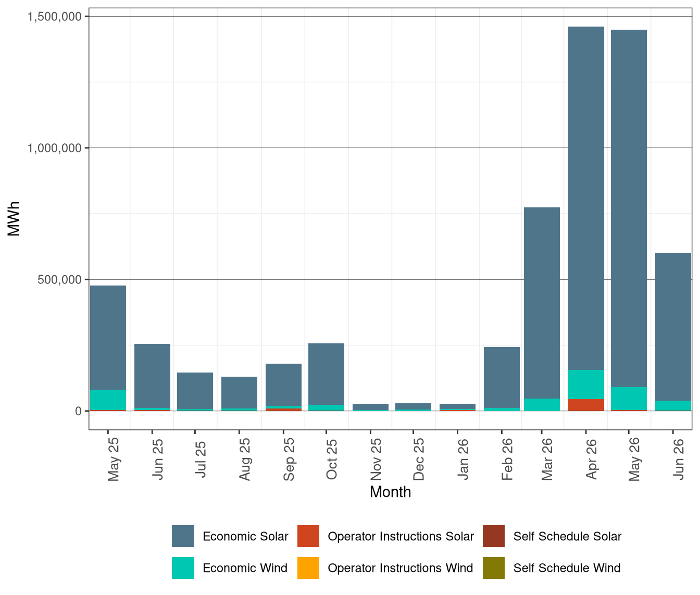Select the 'Operator Instructions Wind' legend text
700x595 pixels.
click(x=401, y=568)
